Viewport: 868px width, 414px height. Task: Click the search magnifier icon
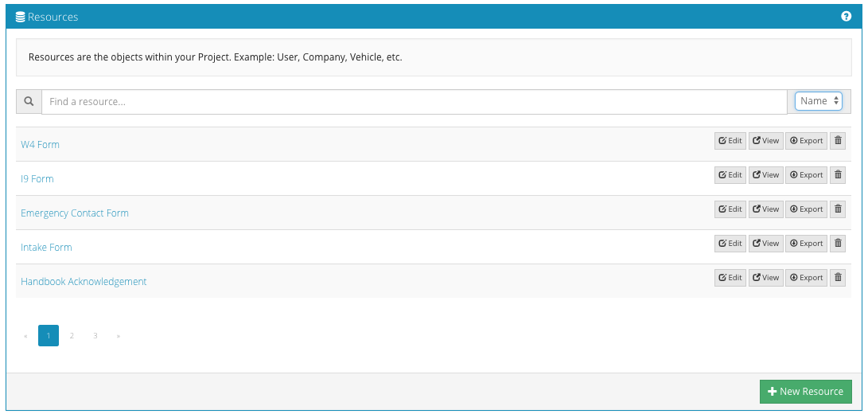[29, 102]
